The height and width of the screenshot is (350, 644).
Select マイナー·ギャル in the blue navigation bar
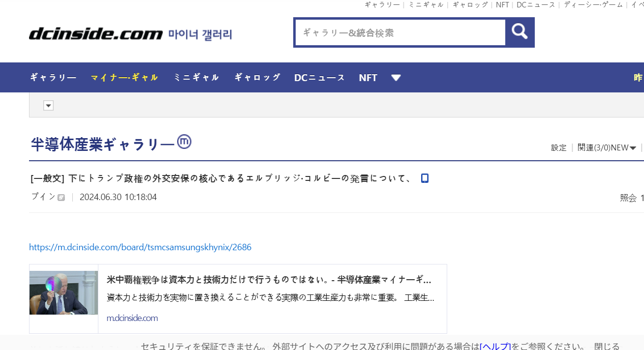pos(124,78)
